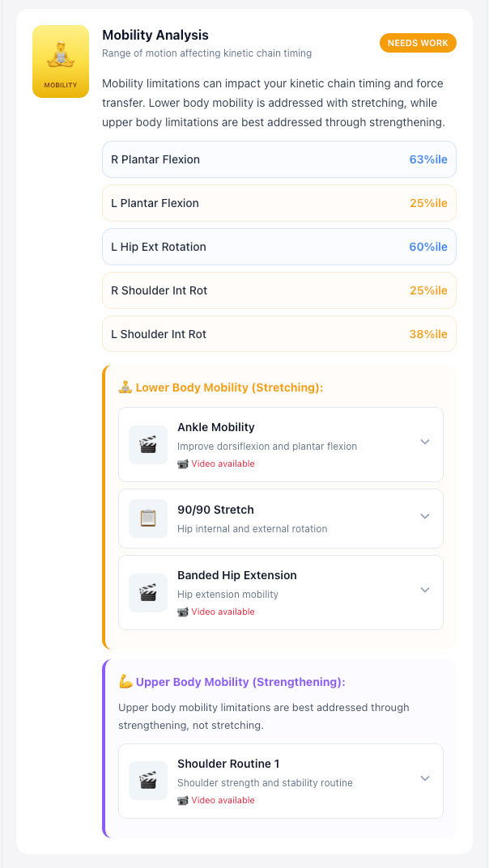Expand the Shoulder Routine 1 details
This screenshot has width=489, height=868.
(425, 778)
